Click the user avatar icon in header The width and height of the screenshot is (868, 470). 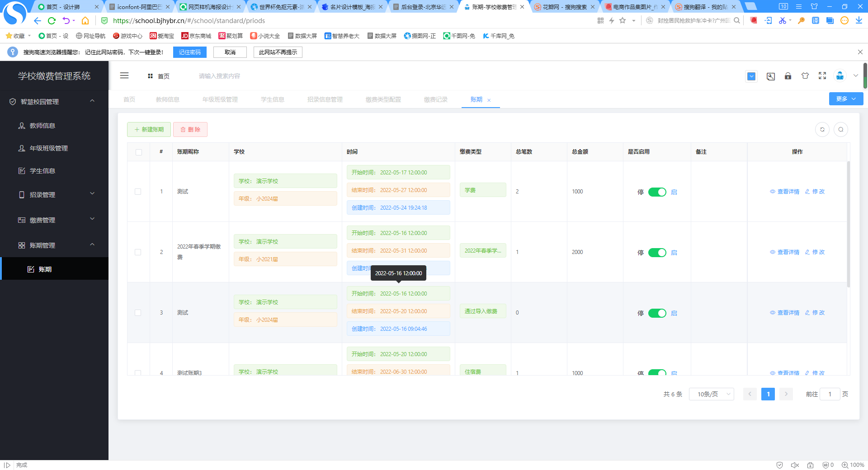pyautogui.click(x=840, y=76)
